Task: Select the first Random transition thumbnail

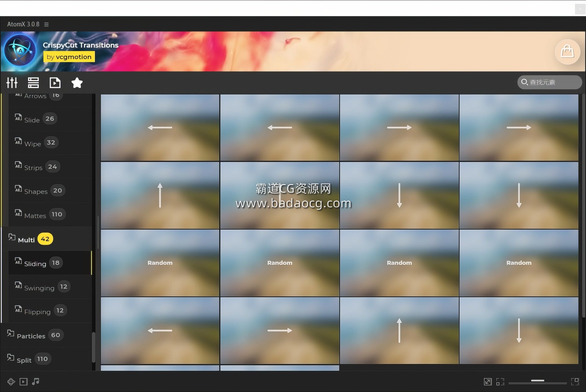Action: (x=160, y=263)
